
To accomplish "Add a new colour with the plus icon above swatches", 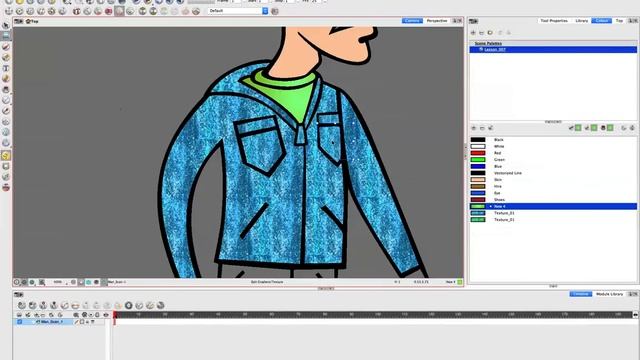I will pos(473,128).
